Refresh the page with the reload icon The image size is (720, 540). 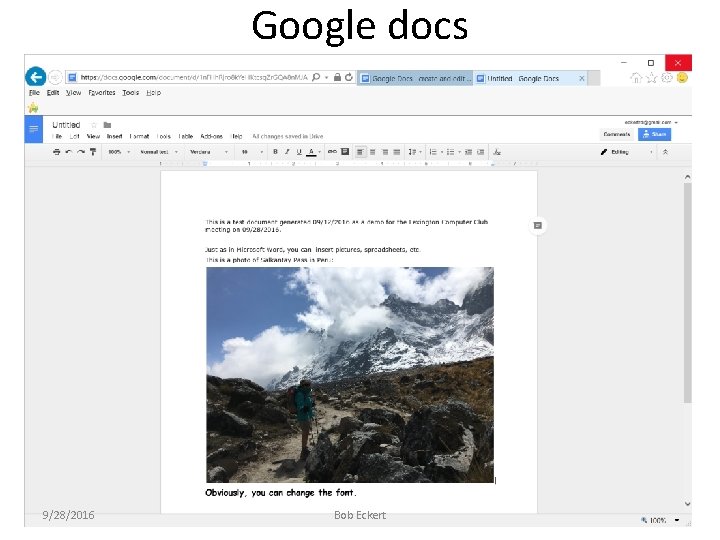click(349, 77)
